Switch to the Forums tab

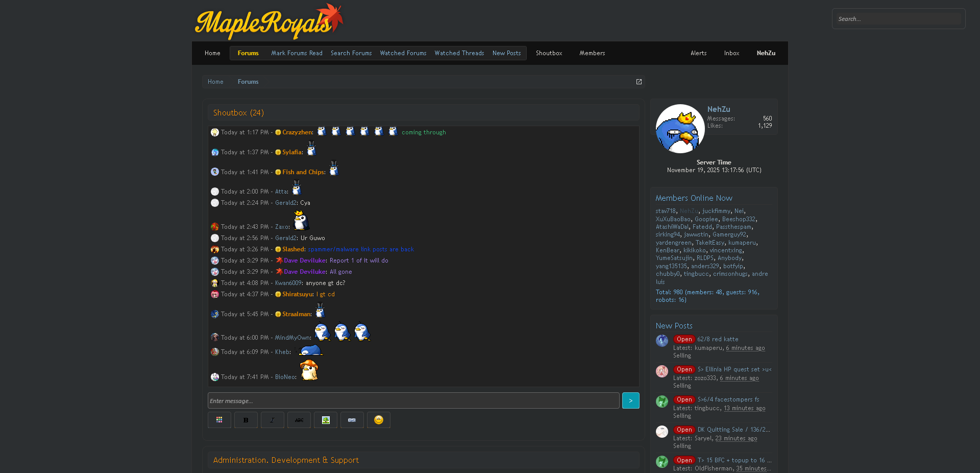coord(248,53)
